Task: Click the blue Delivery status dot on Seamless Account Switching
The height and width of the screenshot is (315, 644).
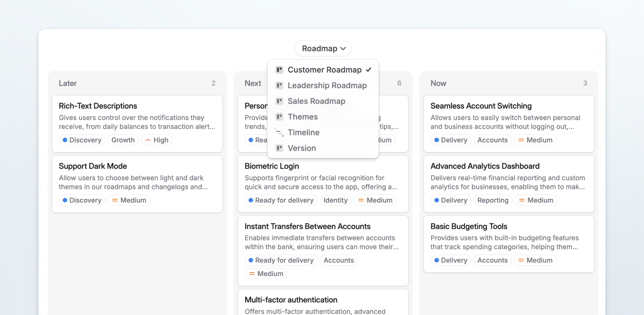Action: (436, 140)
